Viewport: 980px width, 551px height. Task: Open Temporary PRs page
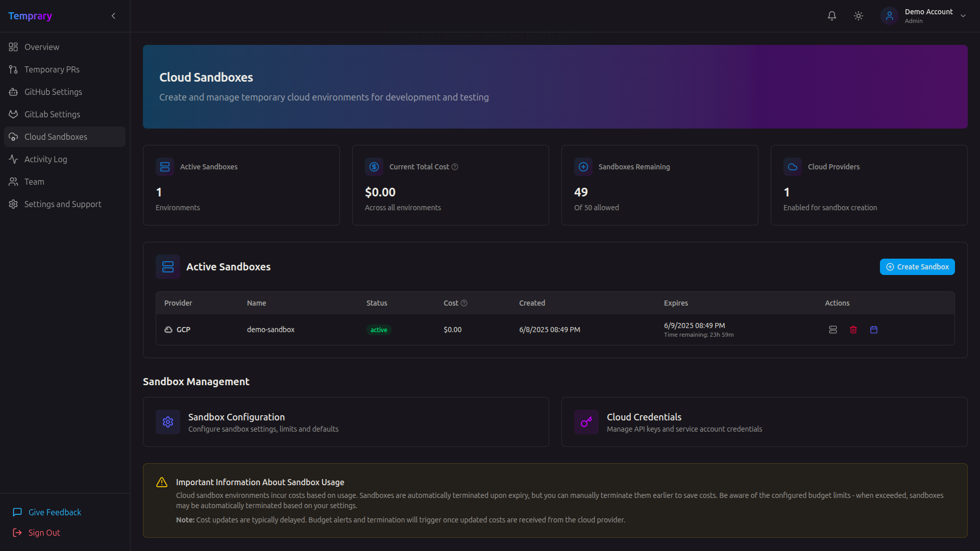[65, 69]
